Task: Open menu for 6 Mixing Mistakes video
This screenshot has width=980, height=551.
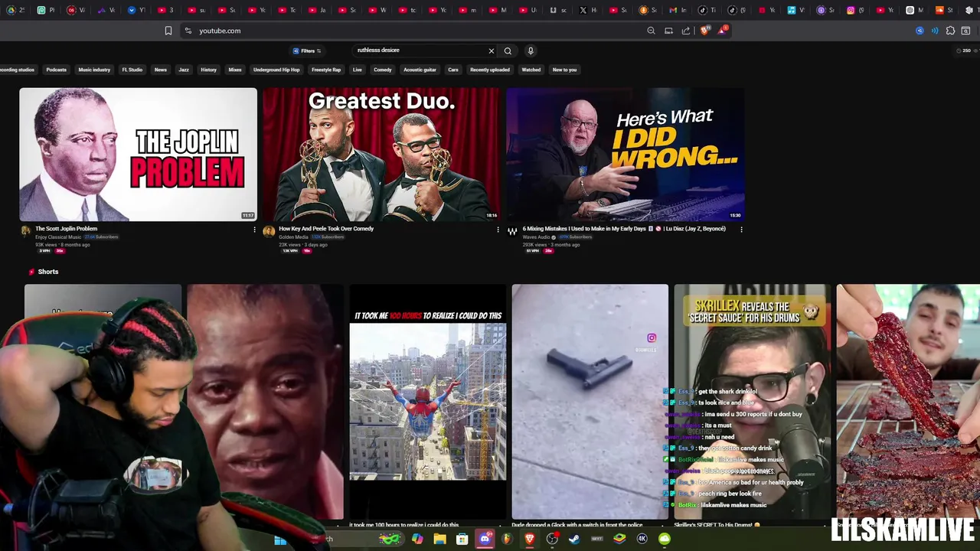Action: tap(741, 229)
